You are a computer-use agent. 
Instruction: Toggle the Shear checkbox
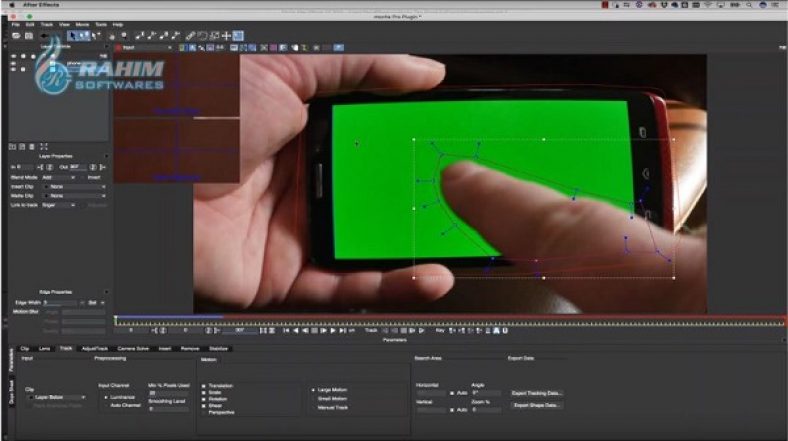point(204,405)
